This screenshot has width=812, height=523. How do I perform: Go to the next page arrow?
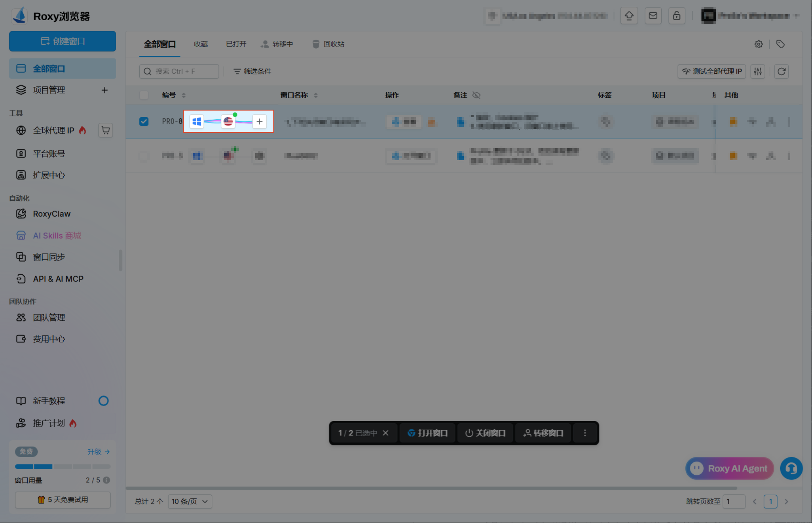(787, 501)
